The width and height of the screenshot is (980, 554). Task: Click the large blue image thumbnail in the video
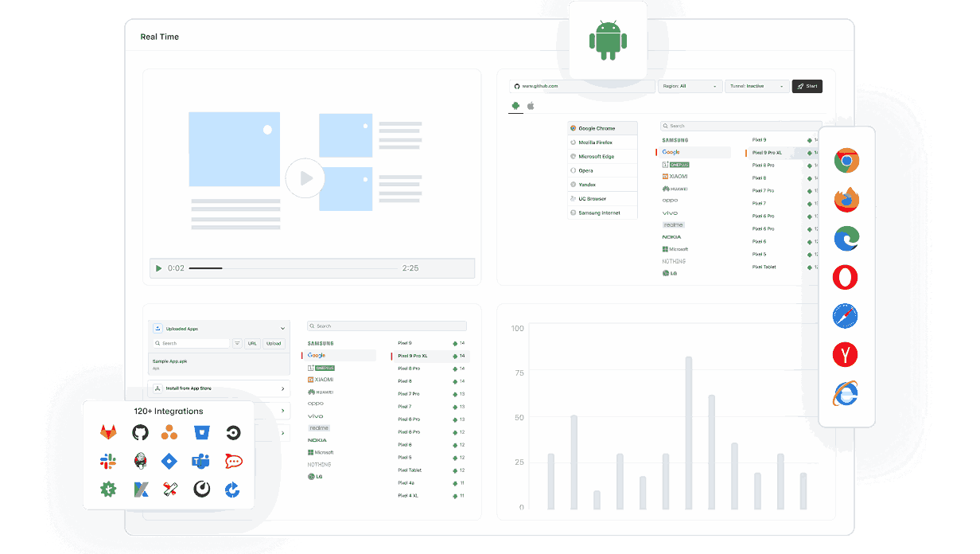click(x=234, y=149)
